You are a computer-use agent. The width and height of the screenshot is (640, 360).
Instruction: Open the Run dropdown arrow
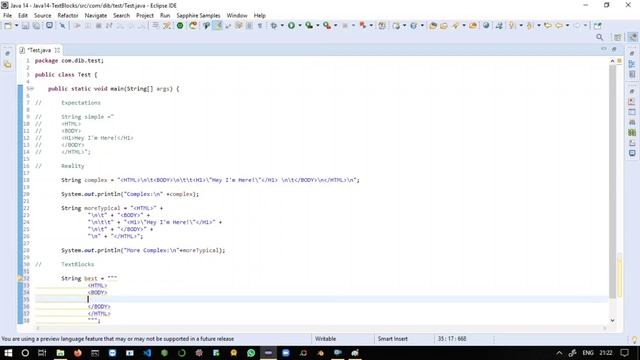click(x=300, y=26)
